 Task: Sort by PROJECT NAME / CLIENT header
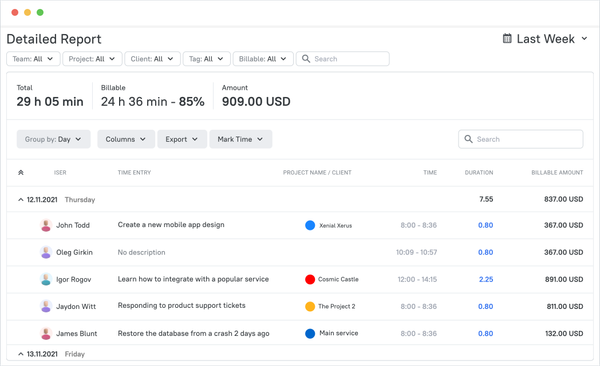[317, 173]
